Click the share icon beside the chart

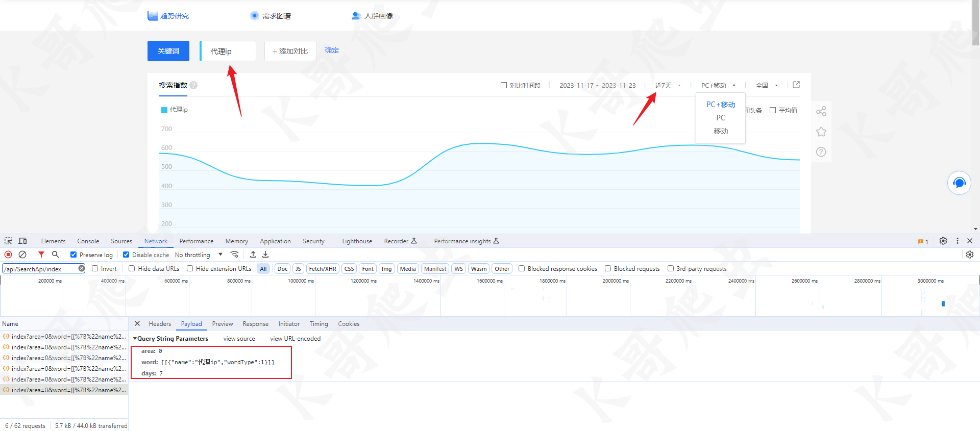click(x=821, y=111)
